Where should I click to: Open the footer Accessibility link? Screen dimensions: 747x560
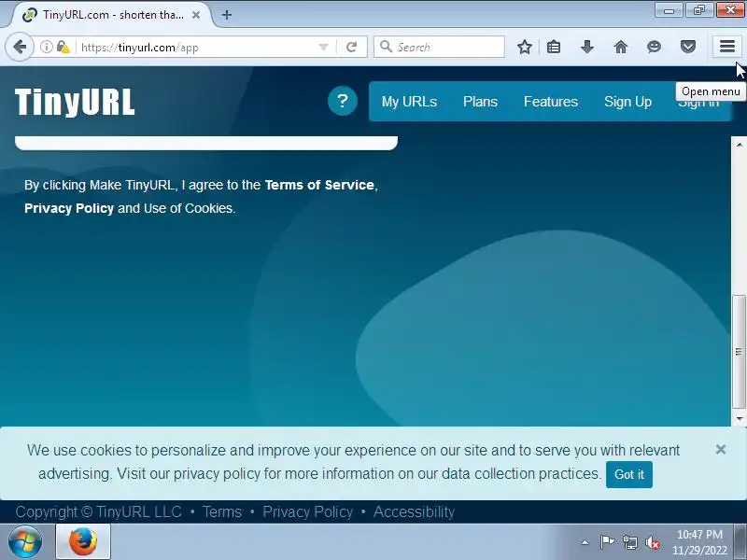[x=414, y=511]
